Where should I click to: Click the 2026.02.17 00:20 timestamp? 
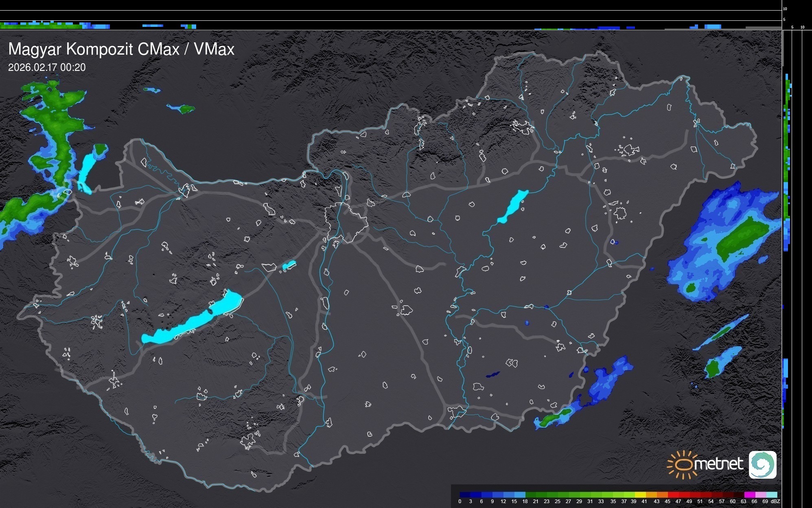tap(47, 68)
